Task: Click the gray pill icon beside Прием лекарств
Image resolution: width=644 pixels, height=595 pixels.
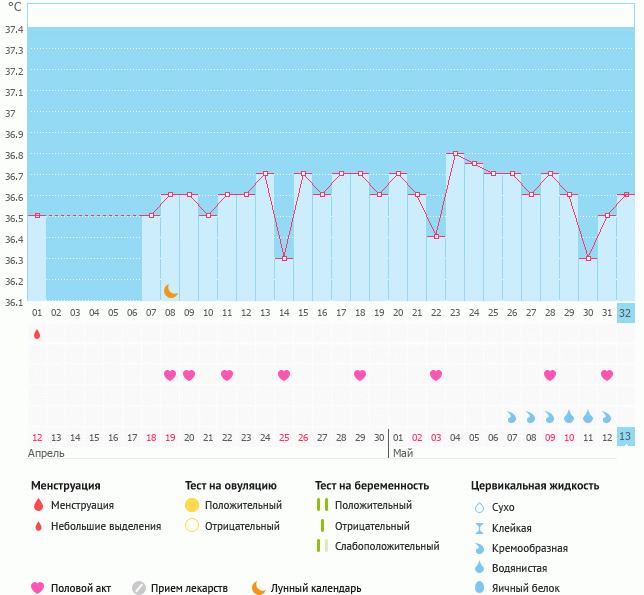Action: coord(139,588)
